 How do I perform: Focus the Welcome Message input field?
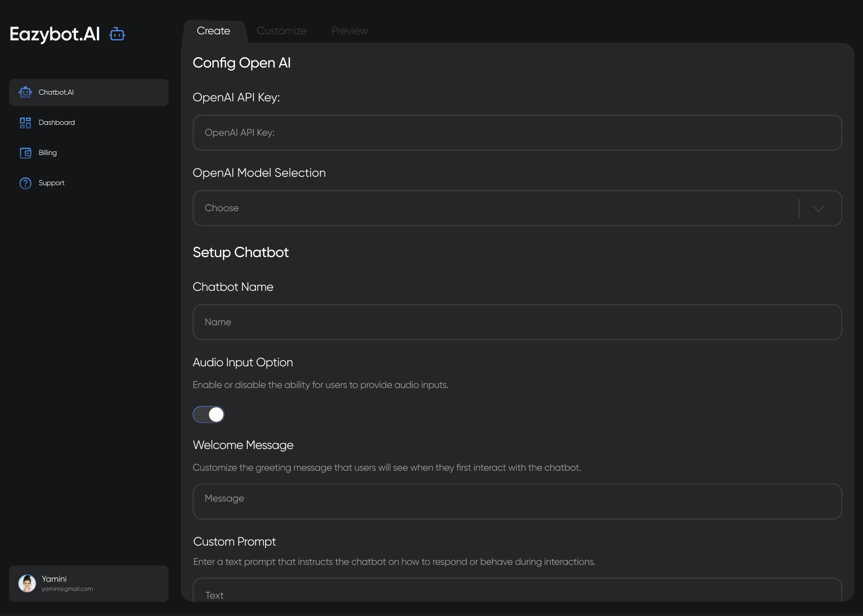click(517, 502)
